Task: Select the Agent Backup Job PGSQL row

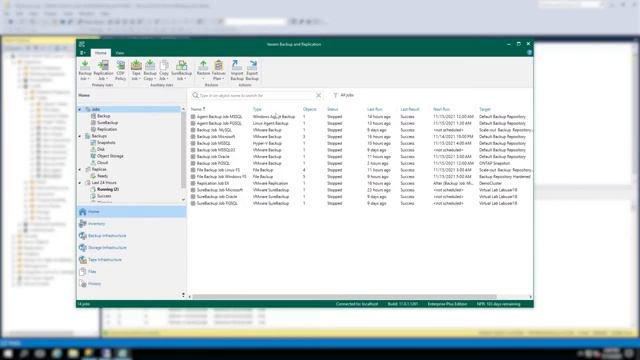Action: pos(361,123)
